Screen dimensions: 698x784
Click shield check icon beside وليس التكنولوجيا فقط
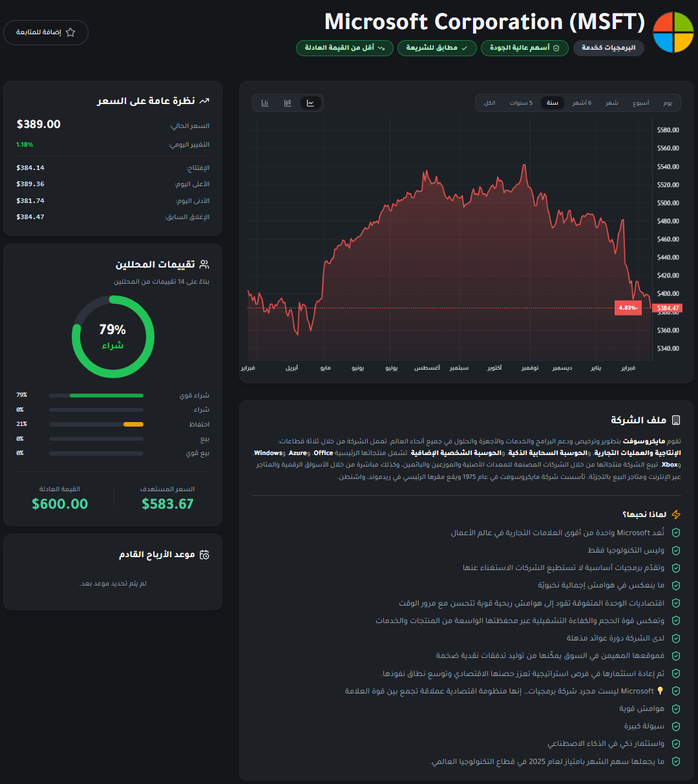click(676, 551)
